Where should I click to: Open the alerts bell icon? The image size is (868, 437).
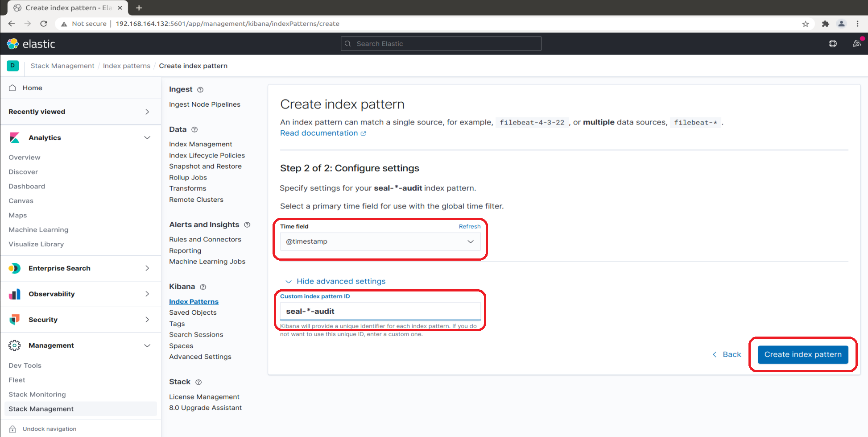coord(857,43)
